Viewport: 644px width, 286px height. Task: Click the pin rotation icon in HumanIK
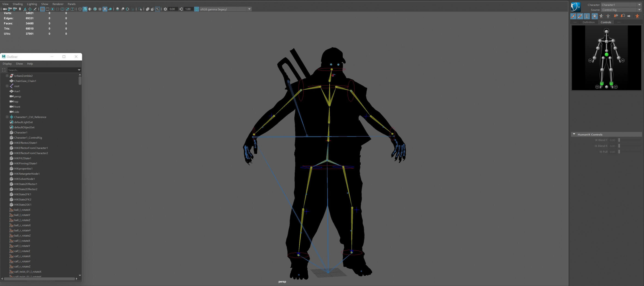tap(623, 16)
